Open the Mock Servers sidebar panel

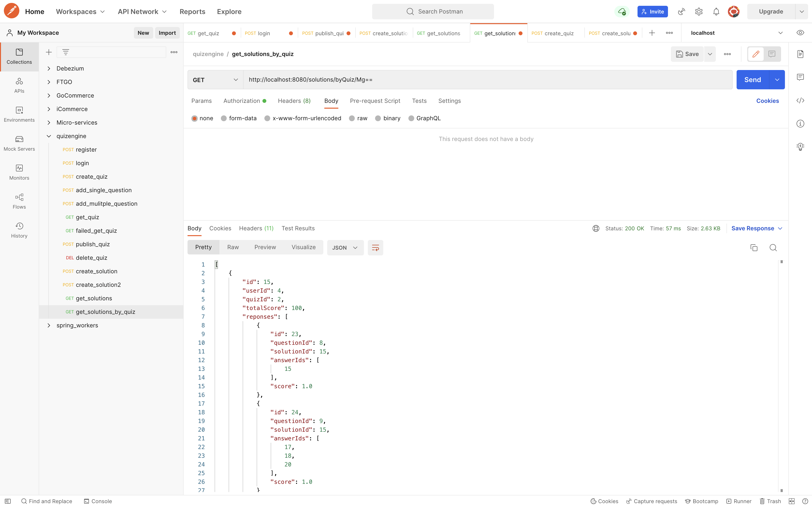point(19,143)
